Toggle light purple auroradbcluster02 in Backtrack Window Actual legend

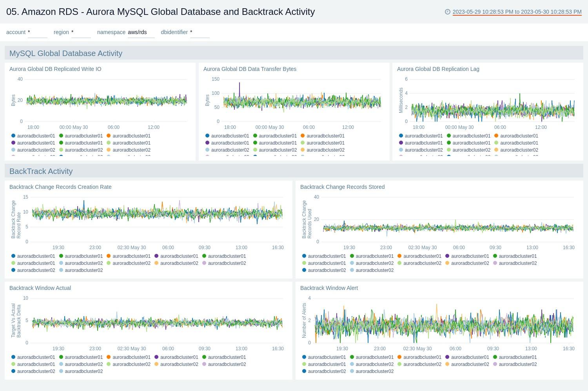[x=224, y=364]
